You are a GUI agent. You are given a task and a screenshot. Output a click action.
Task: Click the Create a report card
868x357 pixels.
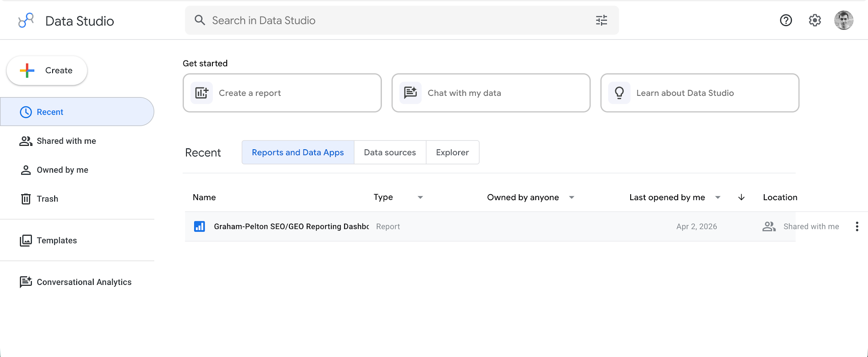[x=282, y=93]
